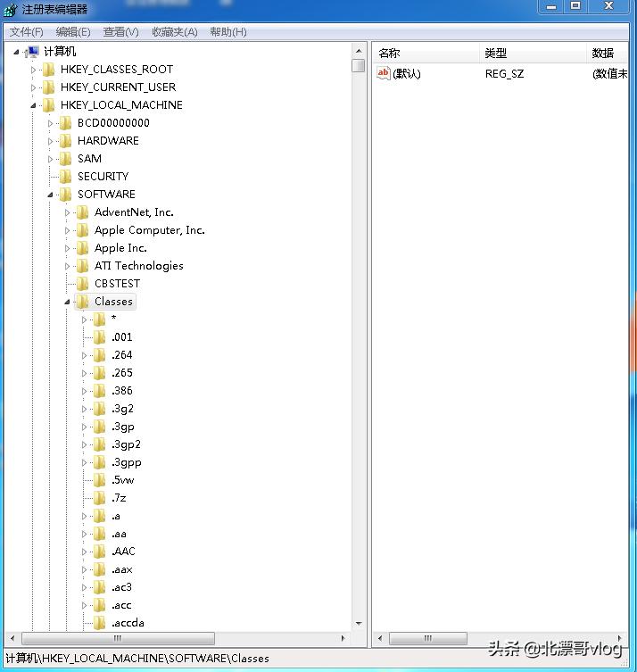Click tree pane scroll up arrow

[359, 51]
